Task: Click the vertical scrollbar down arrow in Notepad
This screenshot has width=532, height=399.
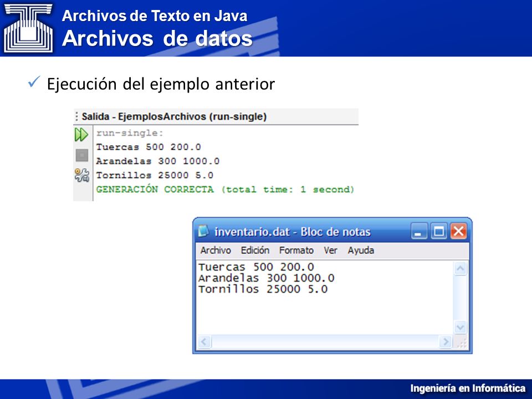Action: pos(461,328)
